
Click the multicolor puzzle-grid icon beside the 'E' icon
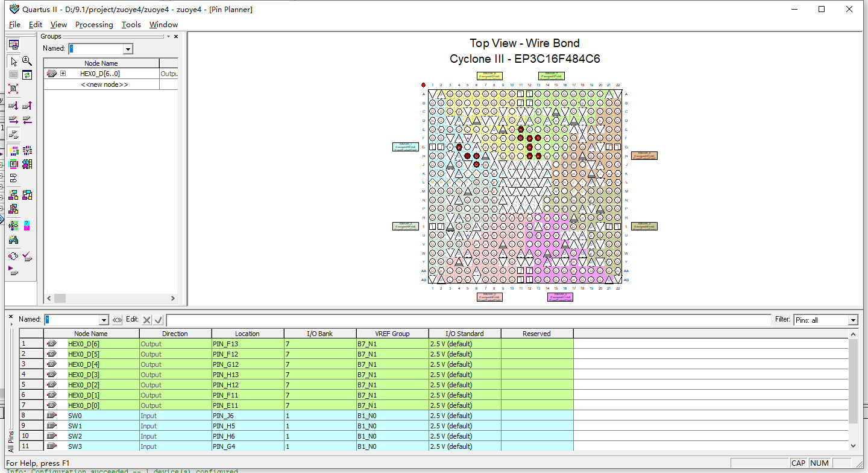[27, 164]
